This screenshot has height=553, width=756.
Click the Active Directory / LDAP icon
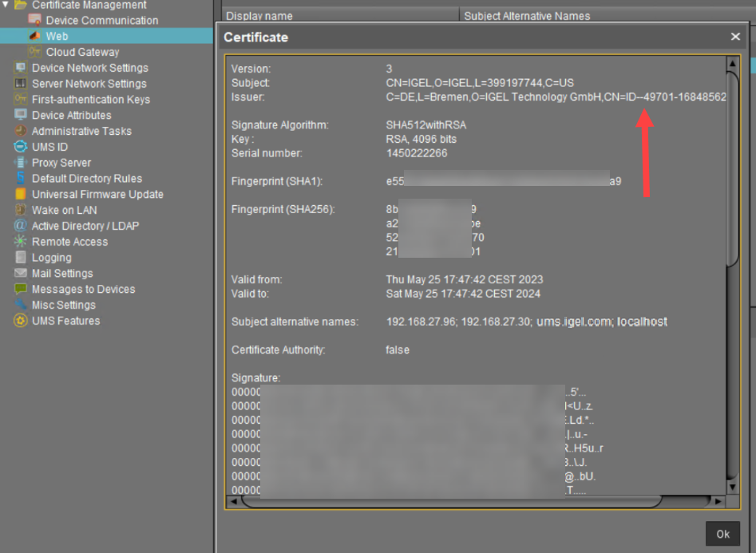[20, 226]
